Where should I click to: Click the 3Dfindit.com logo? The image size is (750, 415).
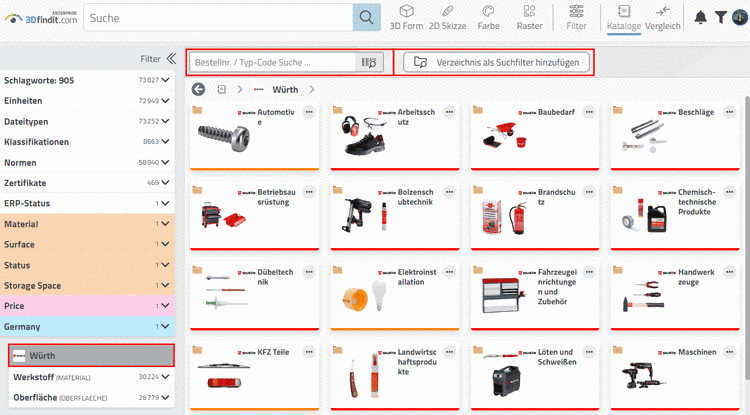pos(41,18)
